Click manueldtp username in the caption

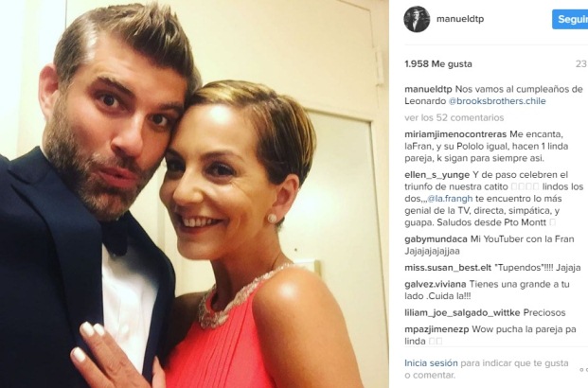coord(428,89)
